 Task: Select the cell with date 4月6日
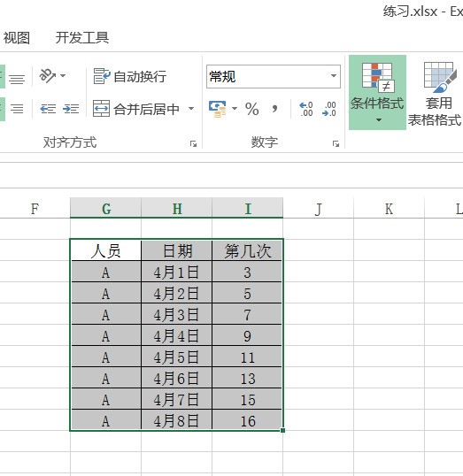tap(177, 378)
